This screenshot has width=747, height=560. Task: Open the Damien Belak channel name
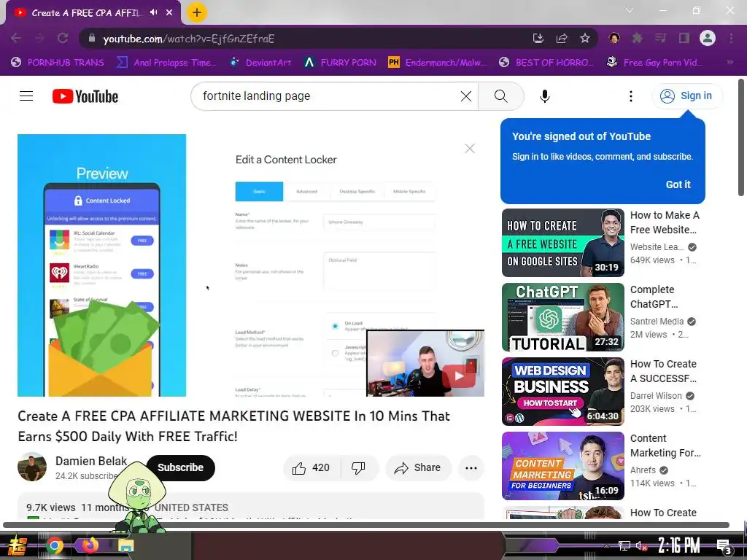point(91,461)
